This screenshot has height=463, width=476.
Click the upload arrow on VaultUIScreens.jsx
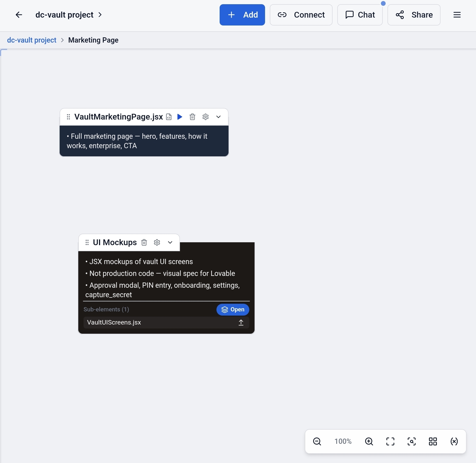coord(241,322)
